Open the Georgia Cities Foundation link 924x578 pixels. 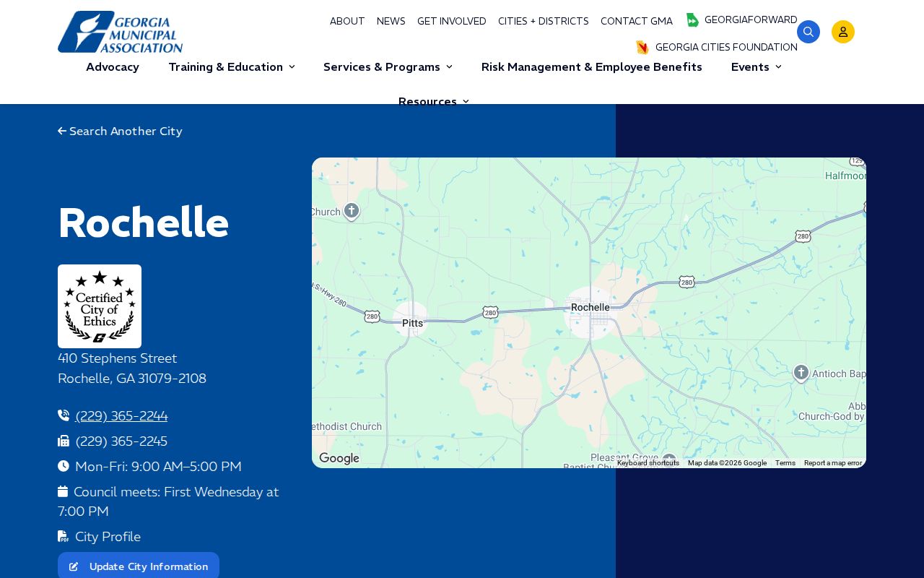[x=726, y=48]
